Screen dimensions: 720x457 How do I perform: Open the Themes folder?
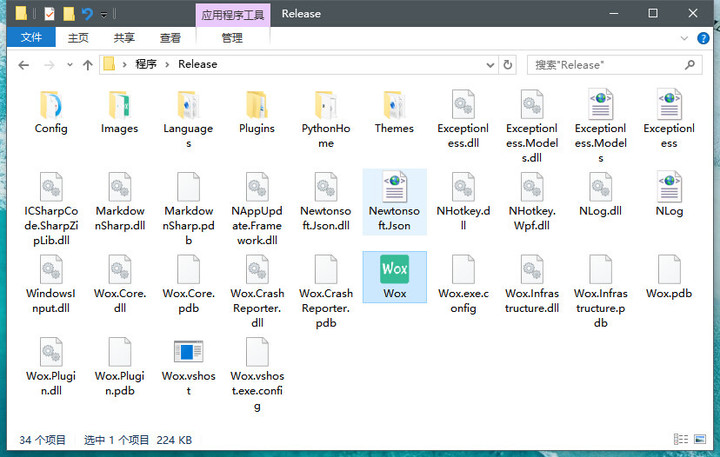tap(394, 113)
